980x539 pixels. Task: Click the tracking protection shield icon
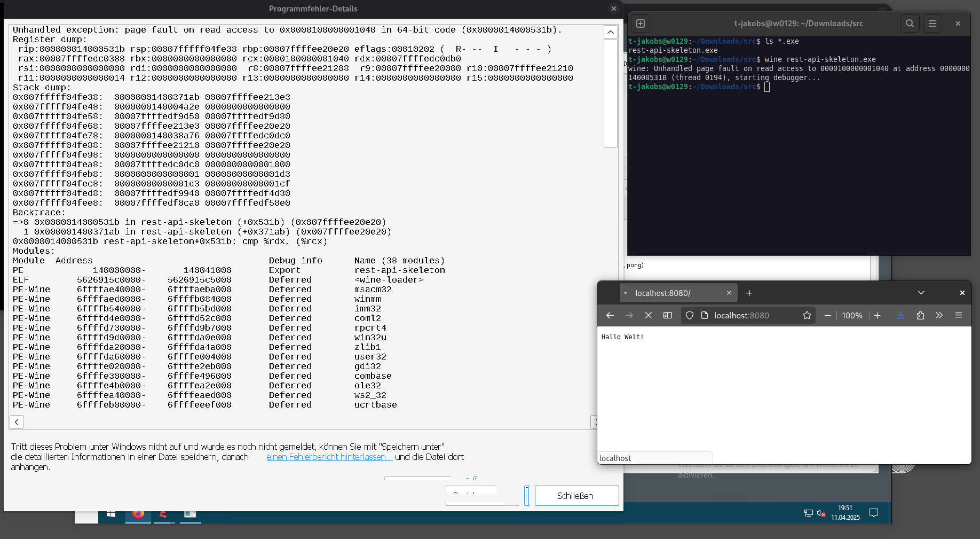690,316
